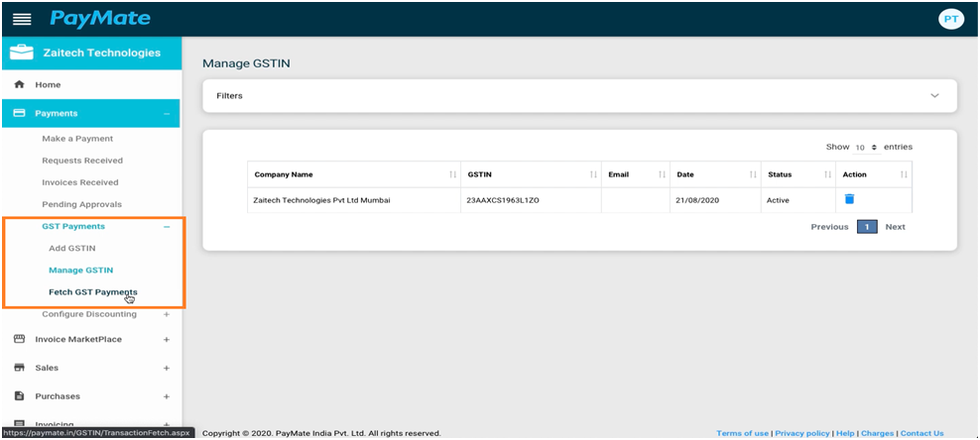The height and width of the screenshot is (440, 980).
Task: Open Make a Payment menu item
Action: tap(77, 139)
